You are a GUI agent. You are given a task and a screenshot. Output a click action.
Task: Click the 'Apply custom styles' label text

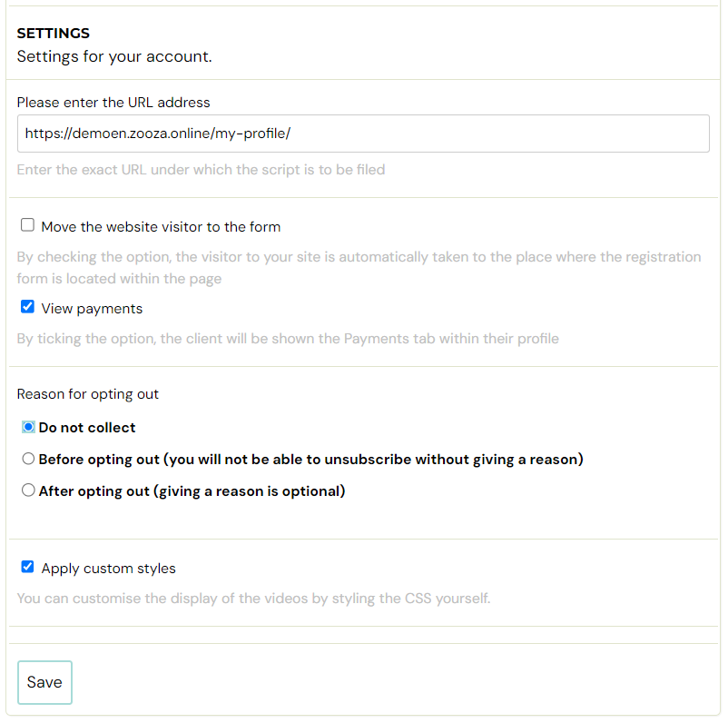pos(109,569)
